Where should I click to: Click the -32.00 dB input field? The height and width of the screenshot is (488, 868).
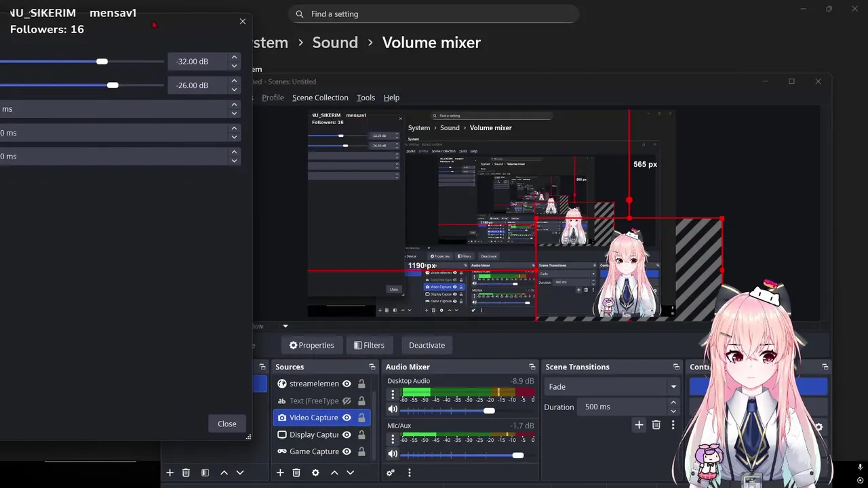(198, 62)
